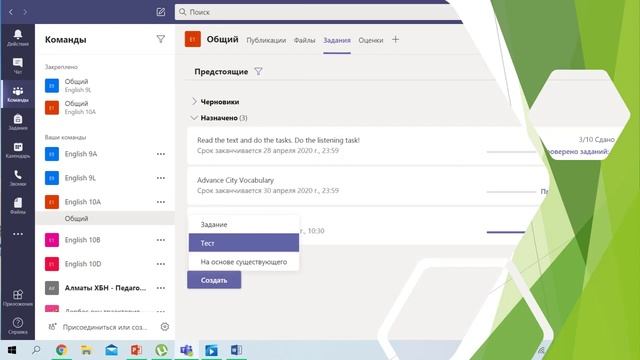This screenshot has height=360, width=640.
Task: Open more options for English 10A
Action: (161, 202)
